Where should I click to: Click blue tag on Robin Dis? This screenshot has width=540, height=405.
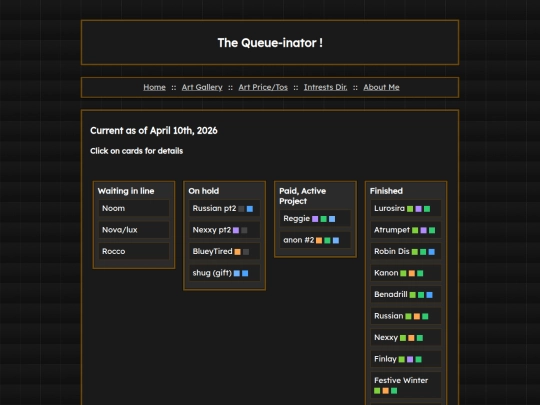point(432,252)
